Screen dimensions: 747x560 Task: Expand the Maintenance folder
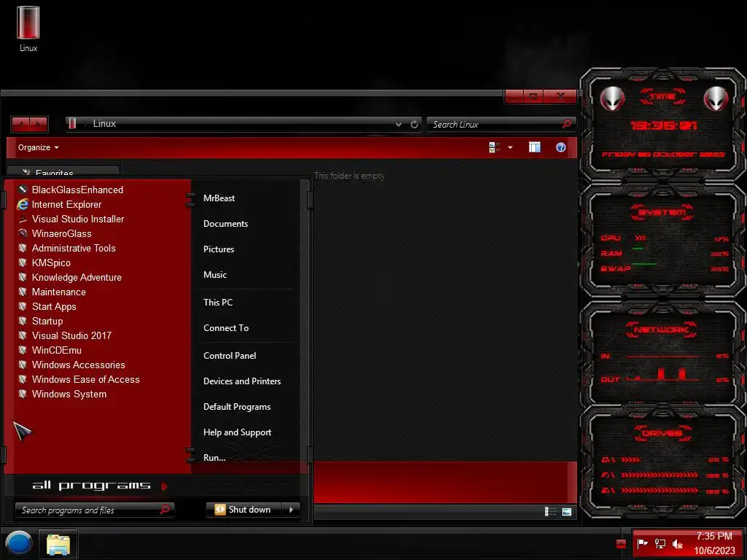point(58,292)
